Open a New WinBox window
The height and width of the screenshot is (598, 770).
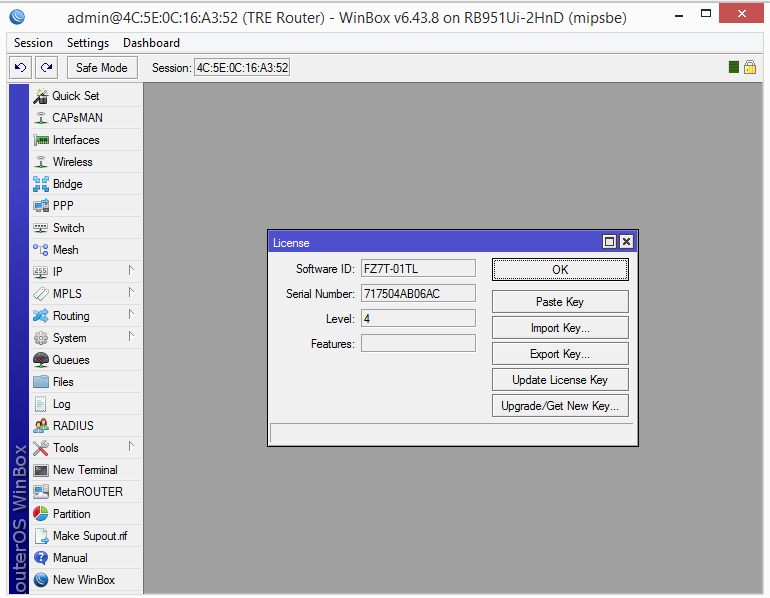tap(86, 580)
